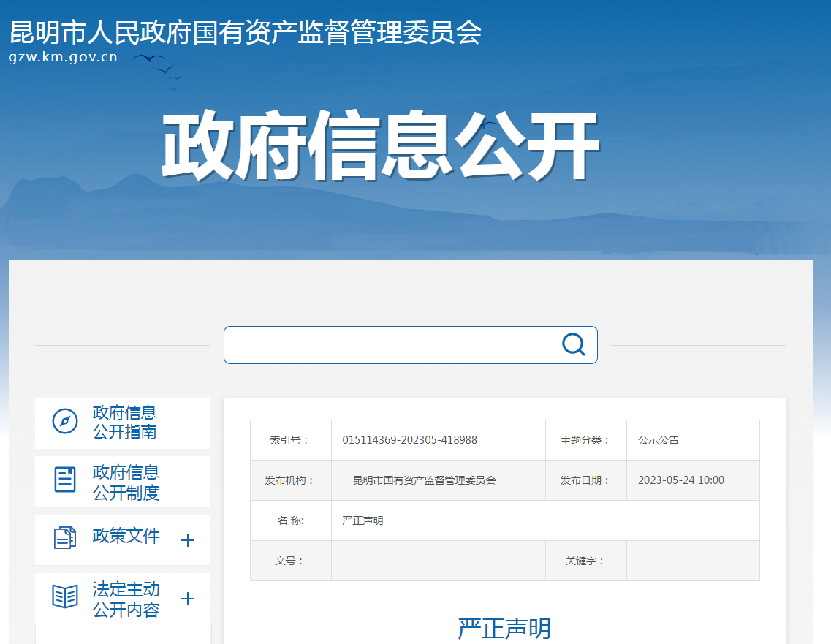Click the 公示公告 topic category value
Screen dimensions: 831x644
[x=658, y=440]
